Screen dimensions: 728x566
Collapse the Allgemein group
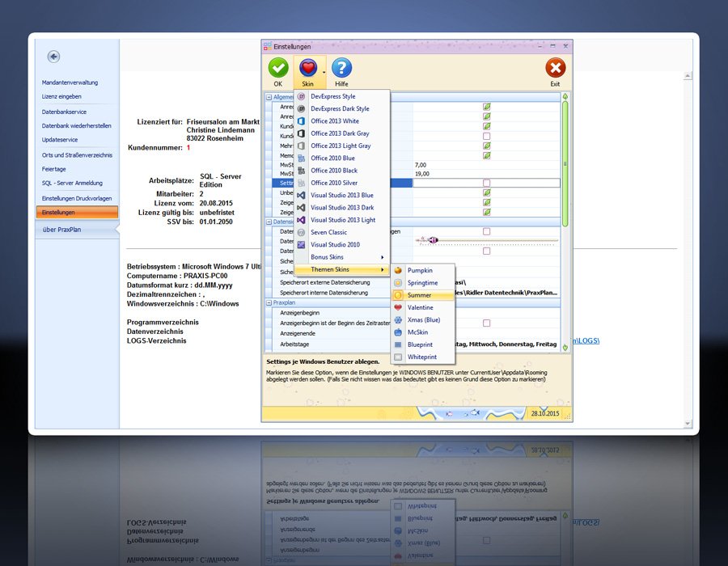coord(269,97)
